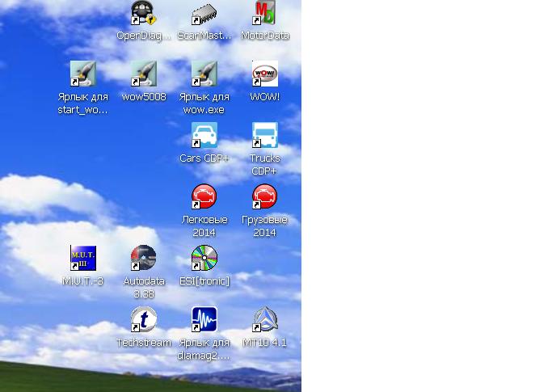Image resolution: width=552 pixels, height=392 pixels.
Task: Open the Cars CDP+ car icon
Action: pyautogui.click(x=204, y=135)
